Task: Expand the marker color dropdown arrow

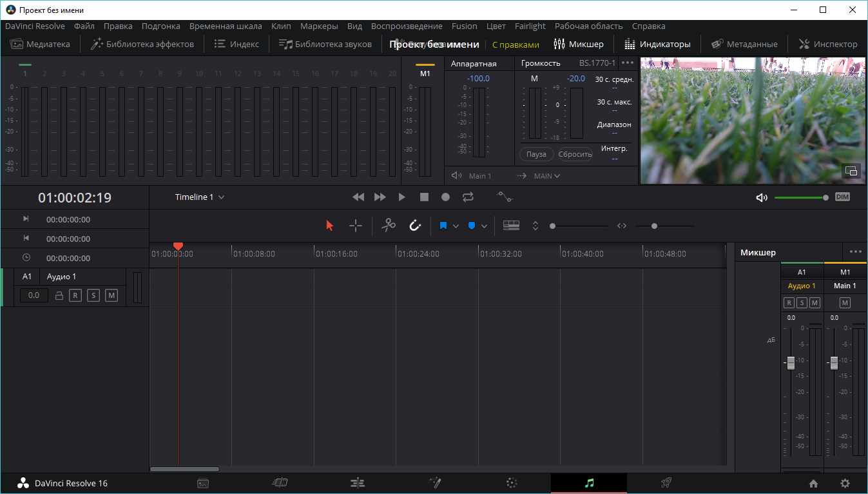Action: pyautogui.click(x=484, y=226)
